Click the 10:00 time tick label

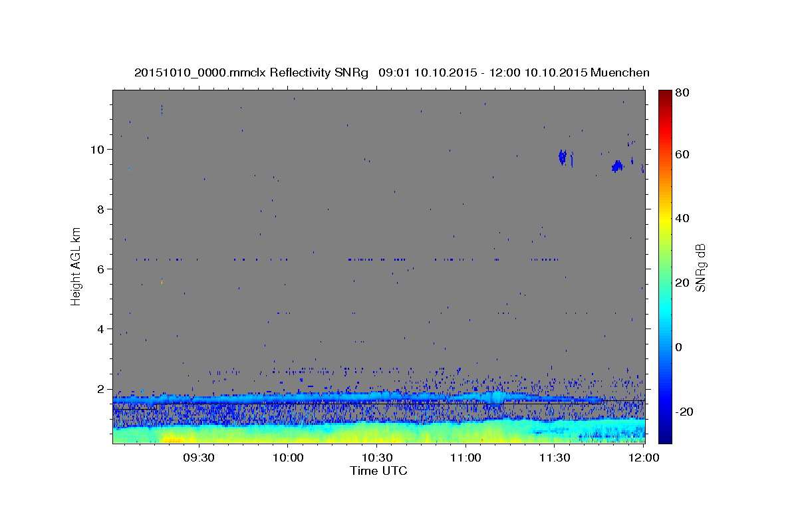(287, 458)
